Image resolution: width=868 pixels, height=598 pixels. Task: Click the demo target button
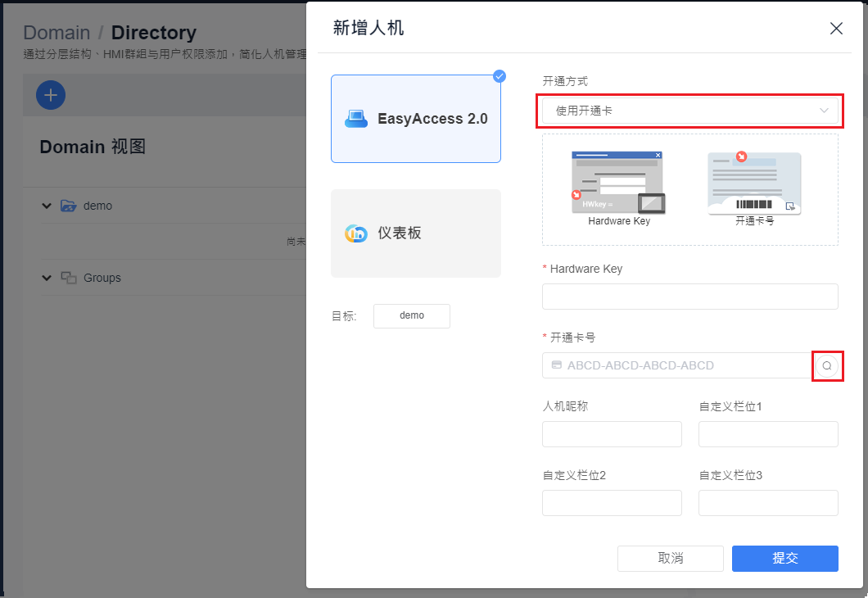[412, 315]
